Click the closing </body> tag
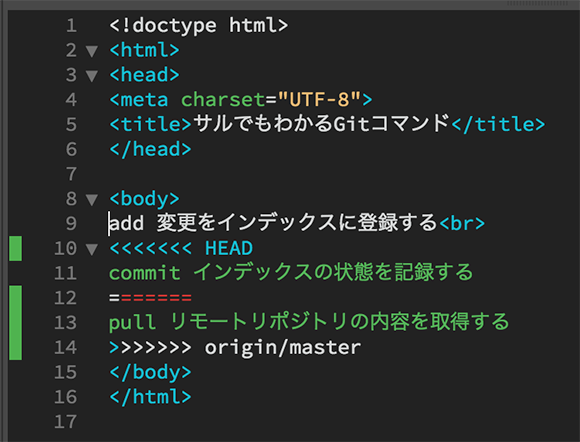580x442 pixels. point(150,372)
